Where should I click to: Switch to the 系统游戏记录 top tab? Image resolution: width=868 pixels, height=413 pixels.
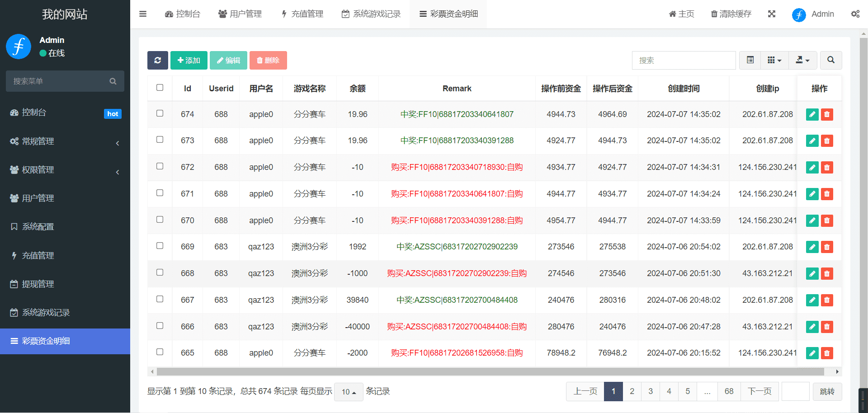(371, 14)
